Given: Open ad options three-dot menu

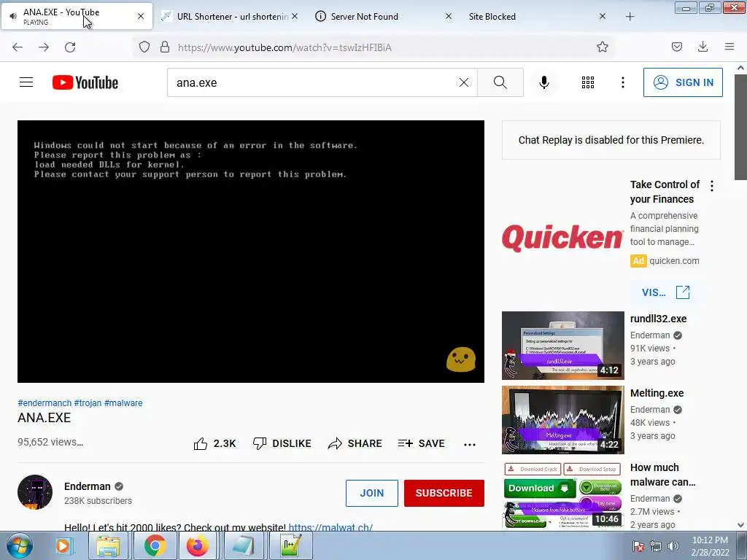Looking at the screenshot, I should 712,186.
